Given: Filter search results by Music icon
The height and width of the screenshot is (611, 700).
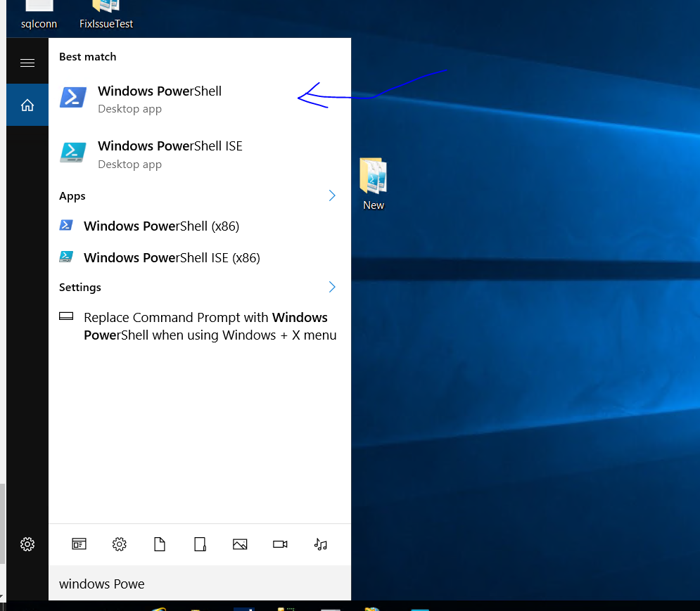Looking at the screenshot, I should click(321, 544).
